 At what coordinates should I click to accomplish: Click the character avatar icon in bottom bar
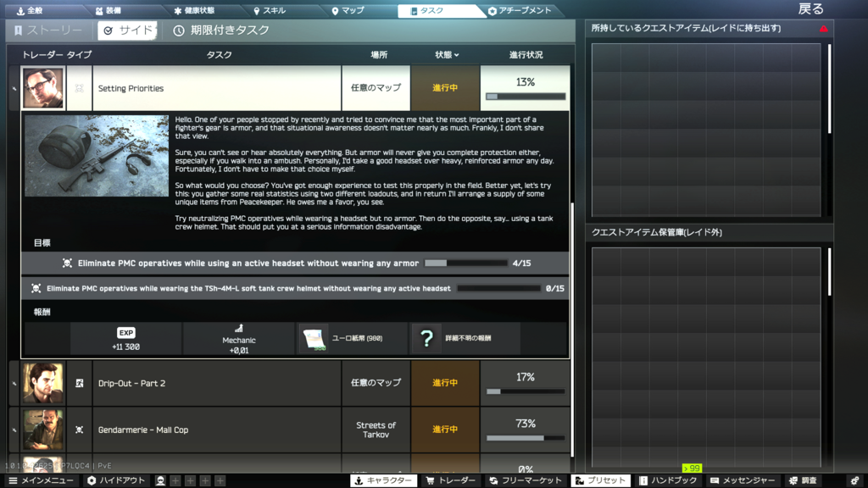[160, 480]
